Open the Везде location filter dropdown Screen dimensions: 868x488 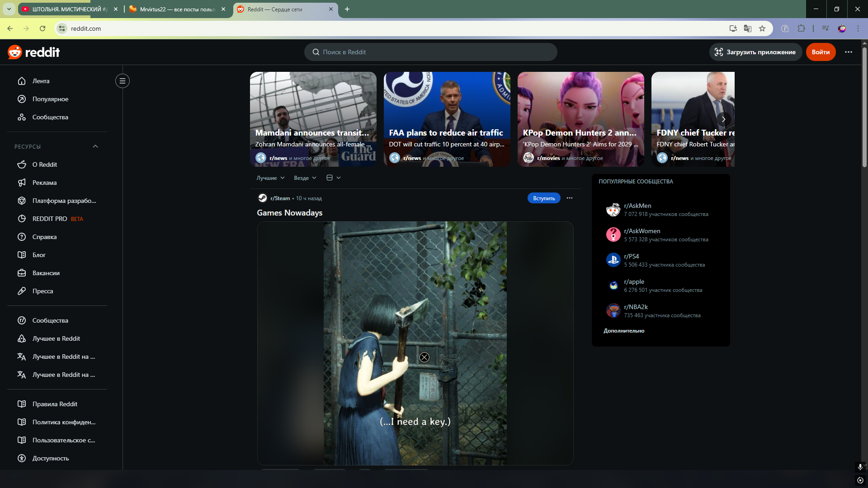pos(305,178)
